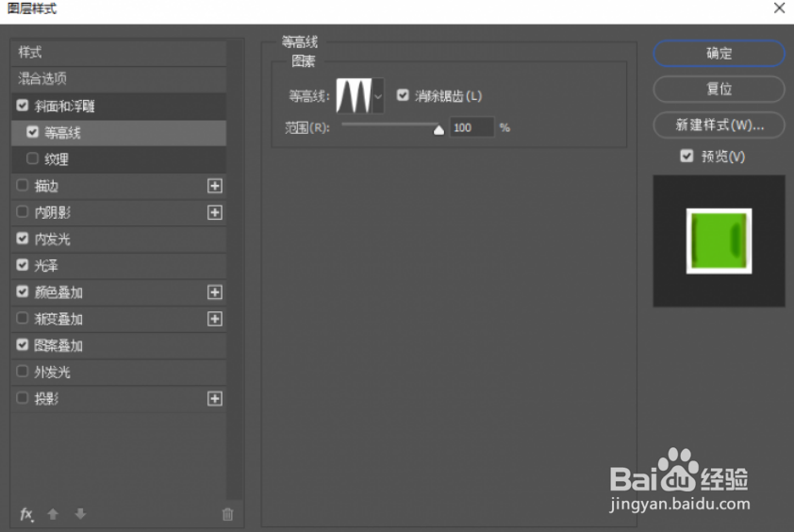Toggle the 消除锯齿(L) checkbox
The width and height of the screenshot is (794, 532).
pos(403,95)
